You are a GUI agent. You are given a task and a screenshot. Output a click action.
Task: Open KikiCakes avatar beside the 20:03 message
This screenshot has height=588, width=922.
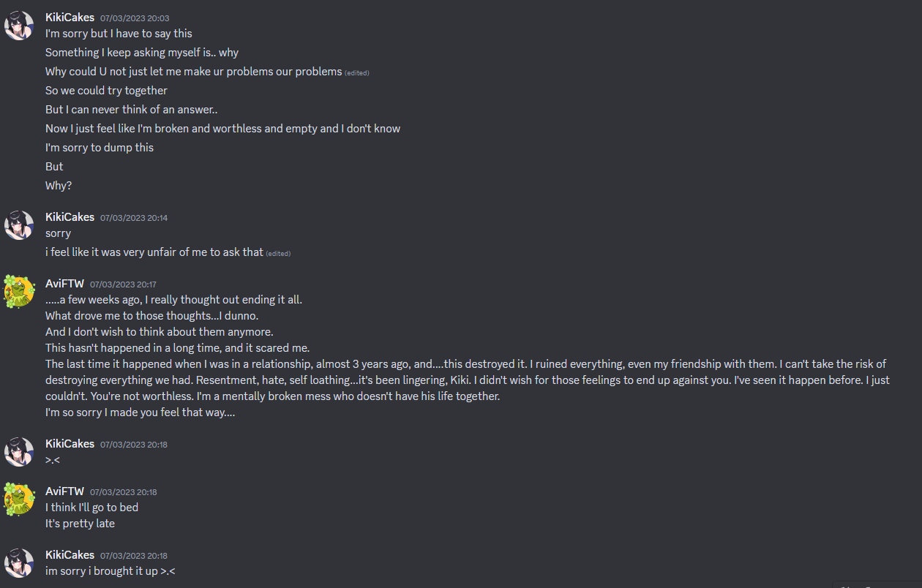(x=19, y=26)
